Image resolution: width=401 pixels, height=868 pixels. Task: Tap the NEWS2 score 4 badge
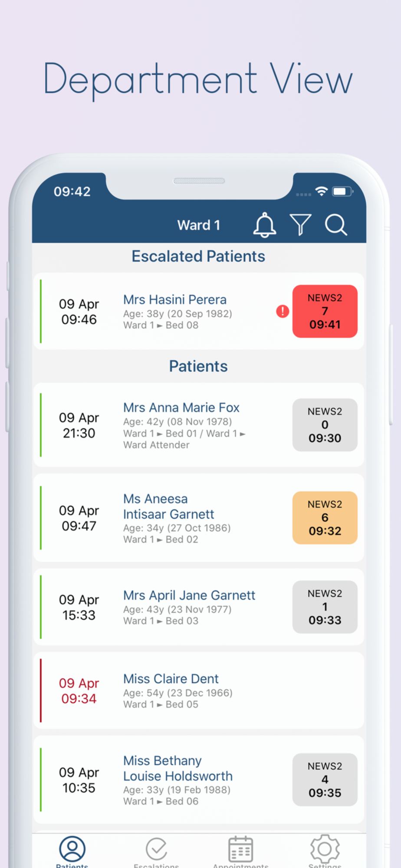(x=325, y=779)
